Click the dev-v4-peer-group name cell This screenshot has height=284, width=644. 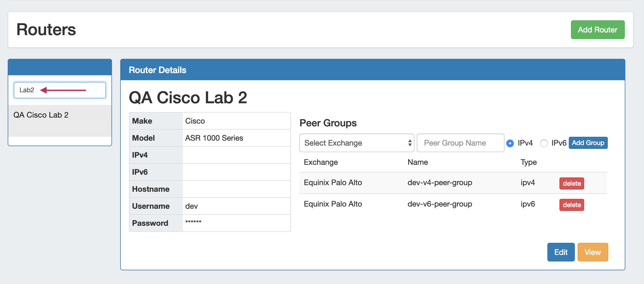[440, 183]
